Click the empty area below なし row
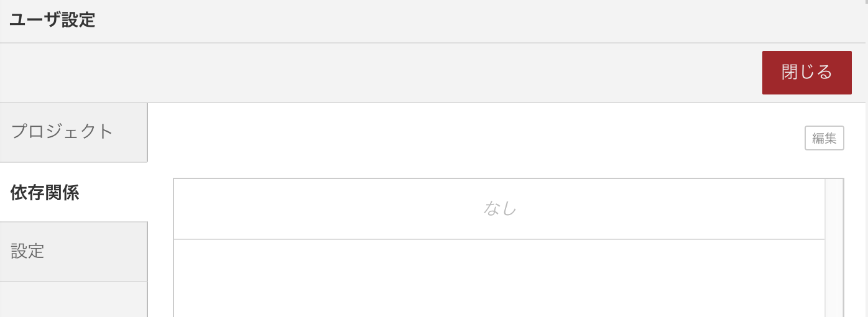868x317 pixels. tap(499, 278)
